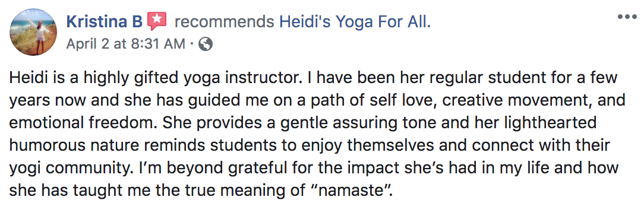Click the red recommendation star badge icon
The image size is (644, 222).
click(x=157, y=21)
